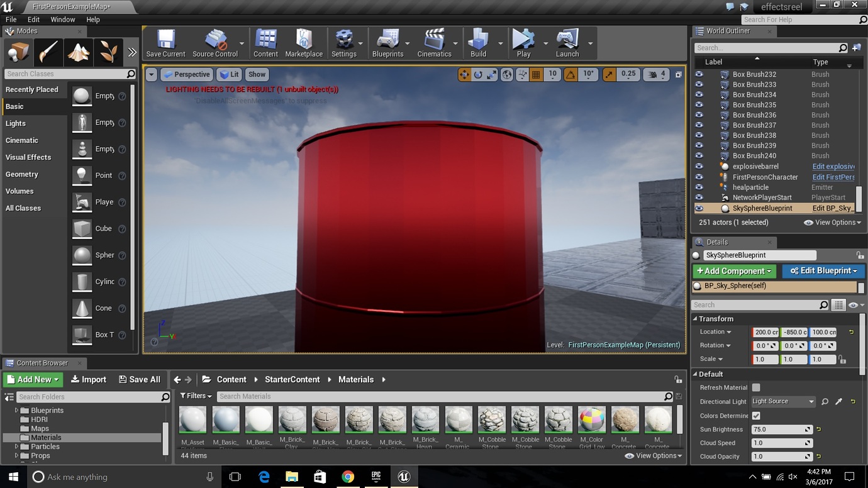868x488 pixels.
Task: Open the File menu
Action: coord(11,19)
